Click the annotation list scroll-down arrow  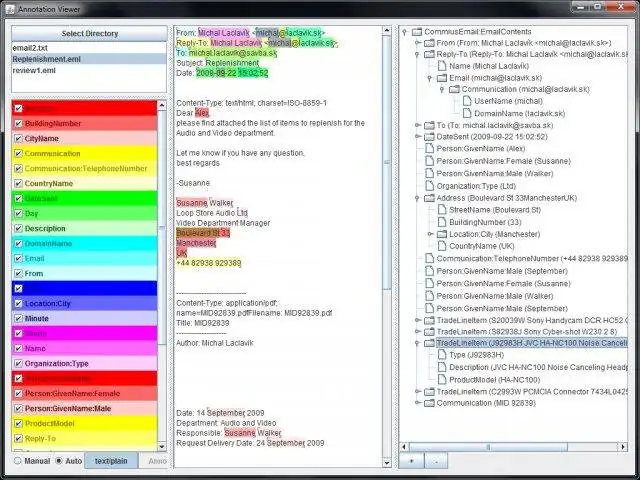(x=162, y=447)
